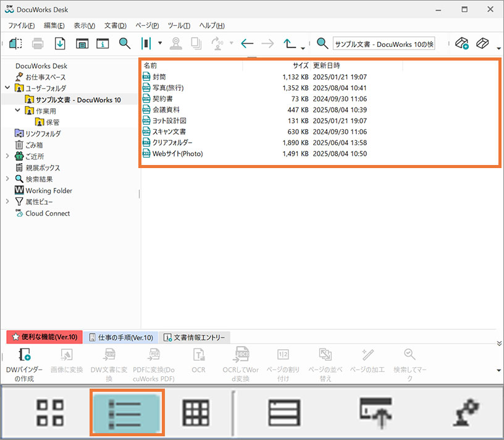Open the ファイル(F) menu
Viewport: 504px width, 440px height.
click(21, 25)
